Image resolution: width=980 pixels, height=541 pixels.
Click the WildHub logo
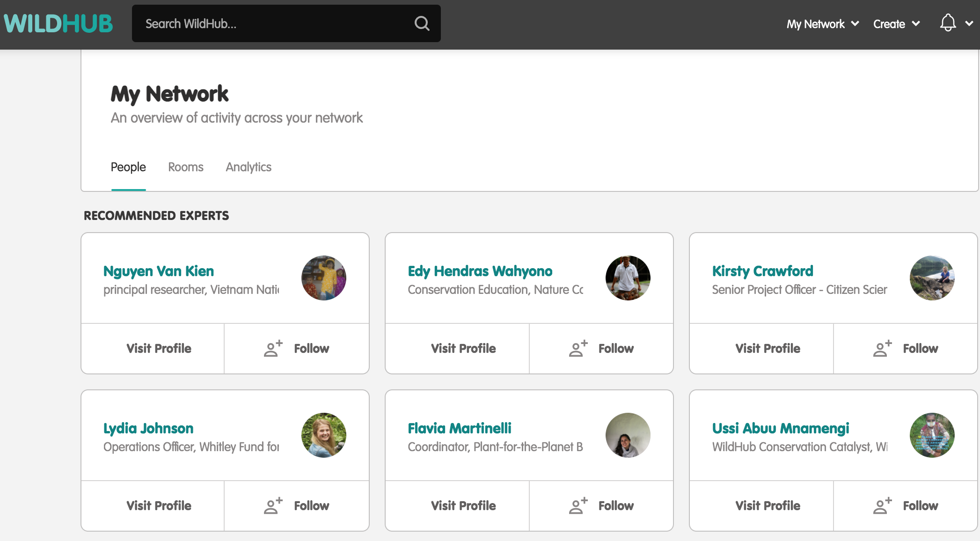point(58,23)
